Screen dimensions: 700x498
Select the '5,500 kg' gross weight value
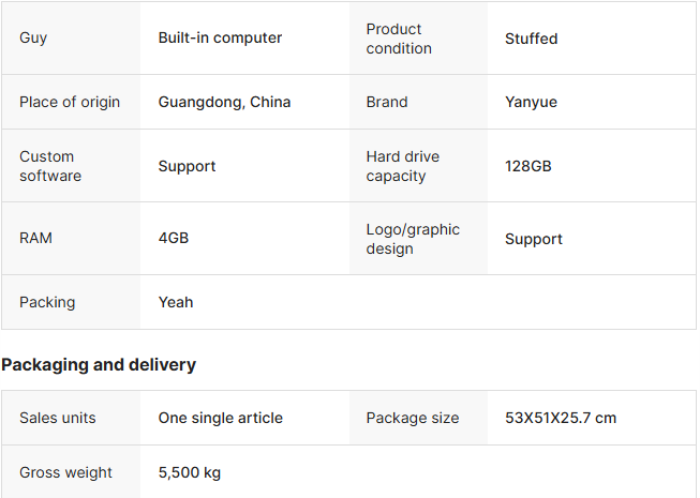189,472
